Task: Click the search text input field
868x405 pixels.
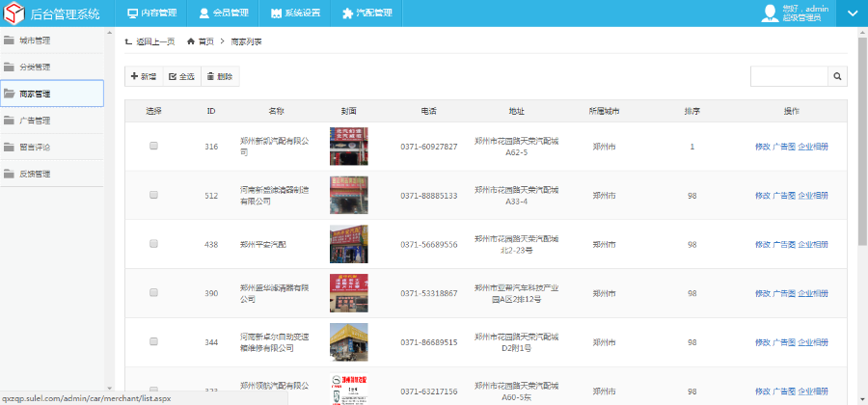Action: [789, 76]
